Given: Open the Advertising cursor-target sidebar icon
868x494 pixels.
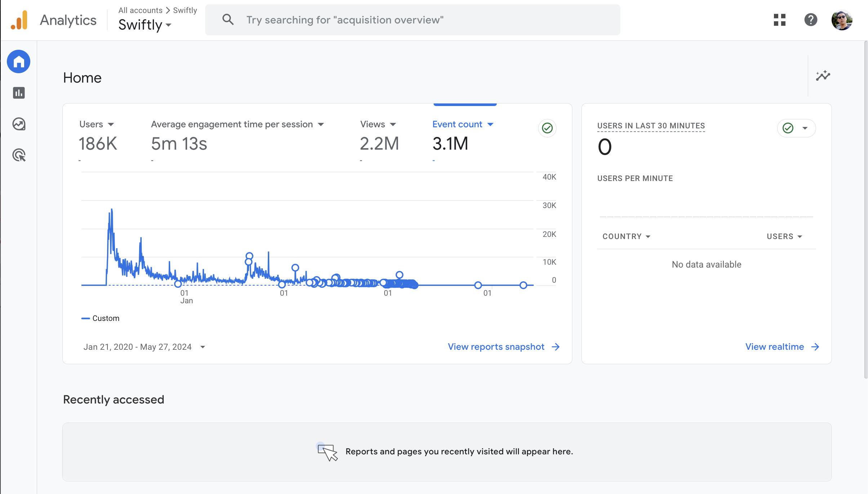Looking at the screenshot, I should 19,155.
